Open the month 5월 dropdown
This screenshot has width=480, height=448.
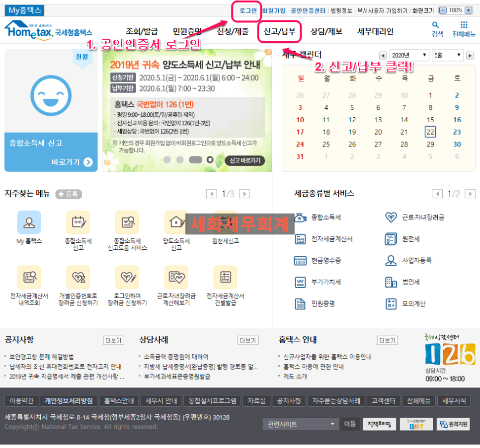click(x=447, y=56)
